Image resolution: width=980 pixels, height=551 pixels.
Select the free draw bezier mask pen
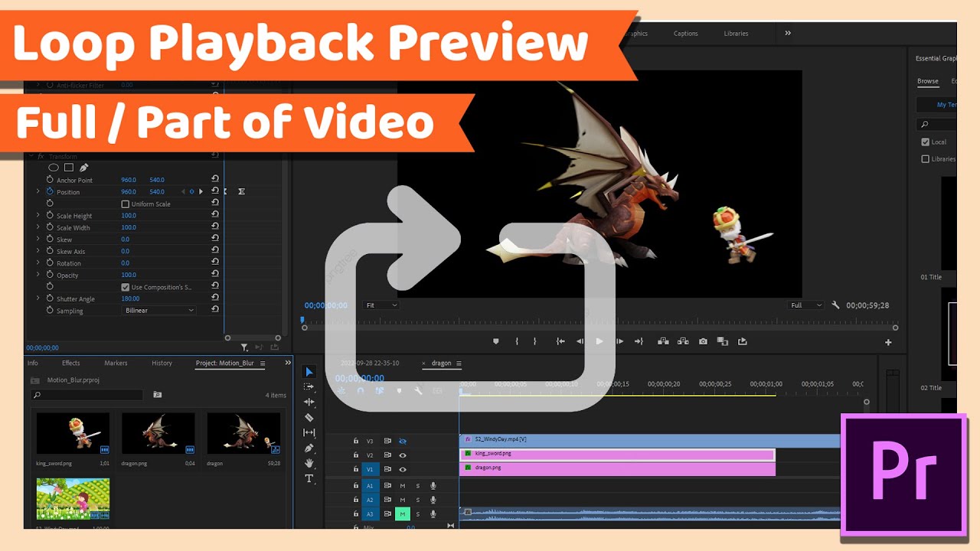pos(83,168)
